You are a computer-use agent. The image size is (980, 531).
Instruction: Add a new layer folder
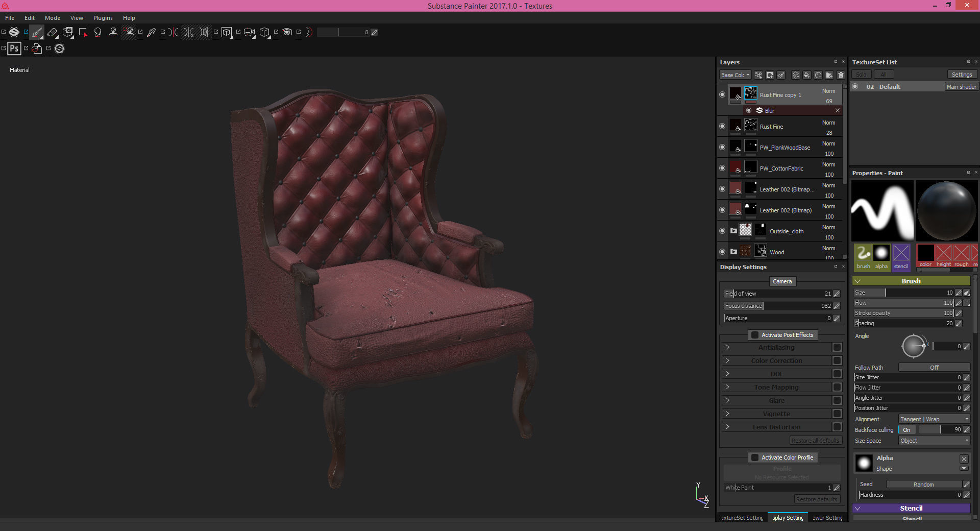pos(829,75)
